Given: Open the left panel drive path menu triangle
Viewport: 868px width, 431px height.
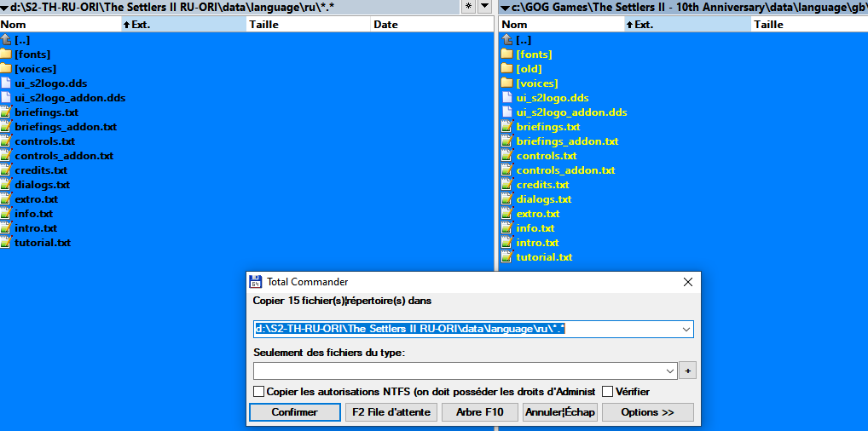Looking at the screenshot, I should tap(4, 7).
